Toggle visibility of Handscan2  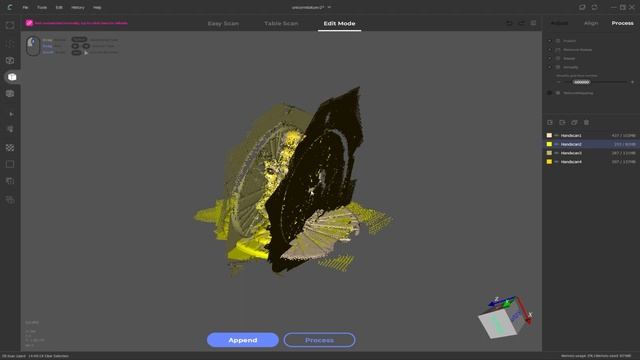[556, 144]
